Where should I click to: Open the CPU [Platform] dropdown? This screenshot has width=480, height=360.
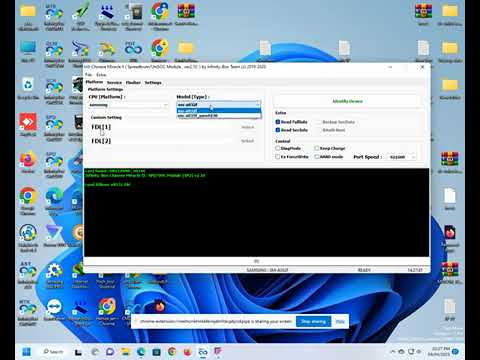tap(129, 105)
